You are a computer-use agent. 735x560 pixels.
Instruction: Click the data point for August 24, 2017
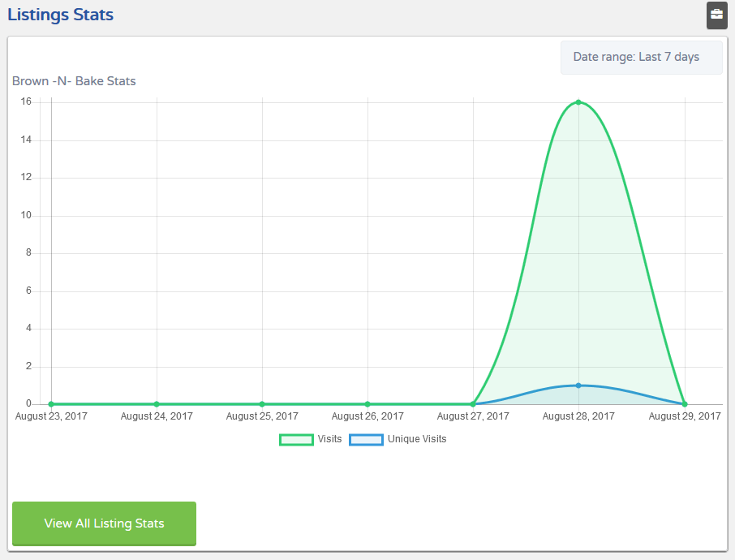(157, 404)
